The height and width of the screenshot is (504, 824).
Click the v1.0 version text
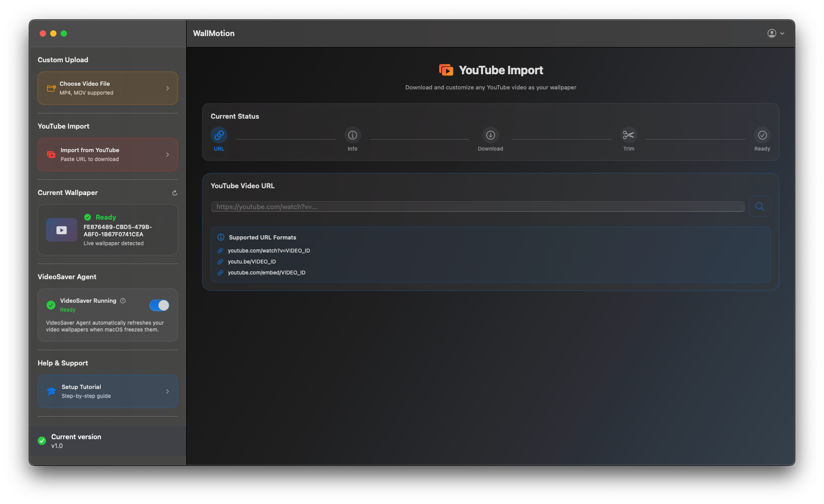click(57, 446)
